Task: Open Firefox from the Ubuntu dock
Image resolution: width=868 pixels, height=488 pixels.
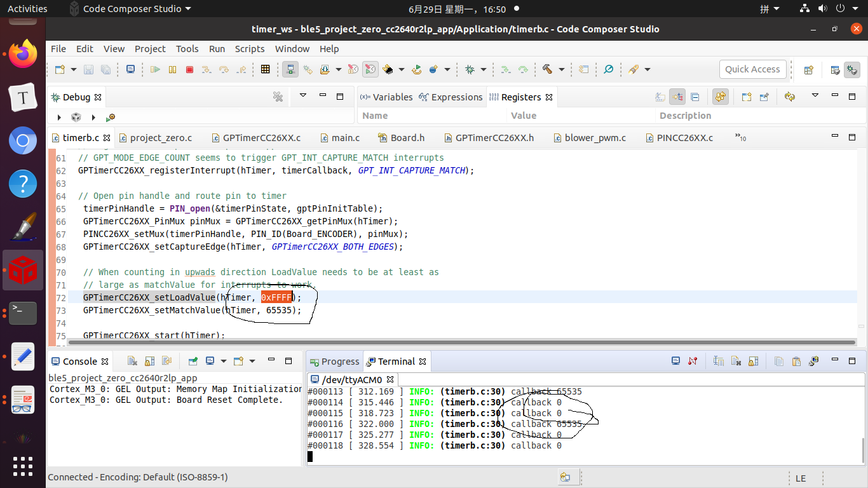Action: (x=23, y=55)
